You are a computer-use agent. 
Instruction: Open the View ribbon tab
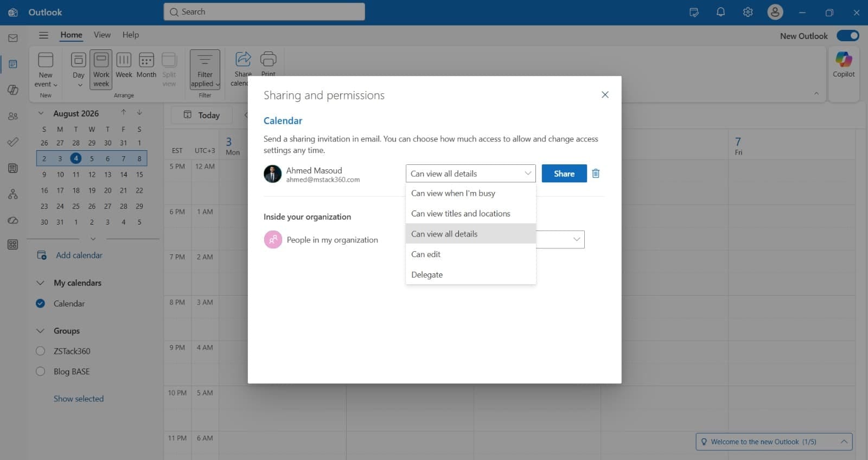(102, 35)
